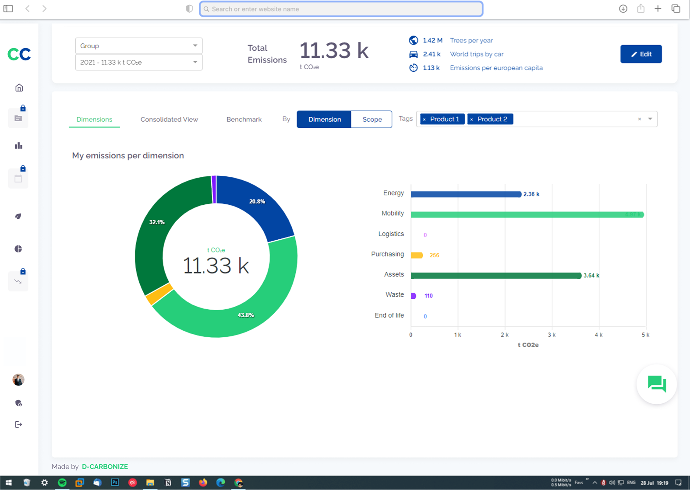This screenshot has width=690, height=490.
Task: Open the 2021 year selector dropdown
Action: tap(139, 62)
